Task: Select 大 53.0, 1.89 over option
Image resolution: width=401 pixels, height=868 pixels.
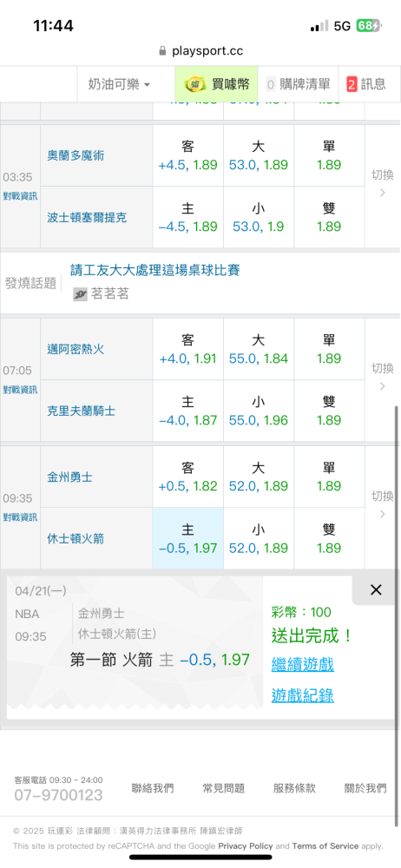Action: (259, 155)
